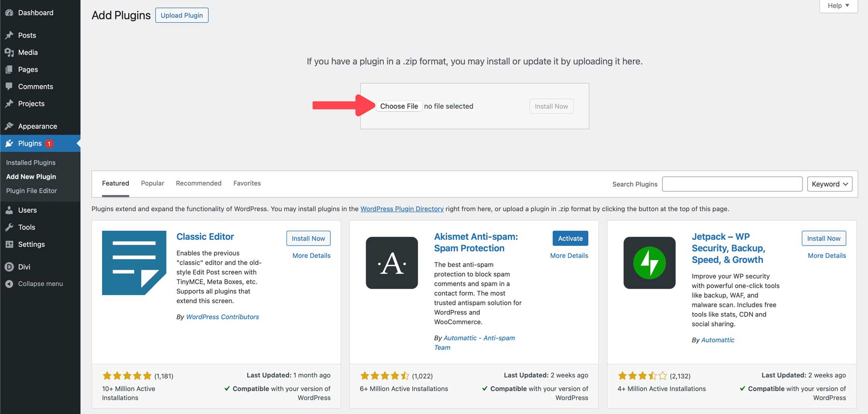Open Media via its sidebar icon
Screen dimensions: 868x414
(9, 52)
